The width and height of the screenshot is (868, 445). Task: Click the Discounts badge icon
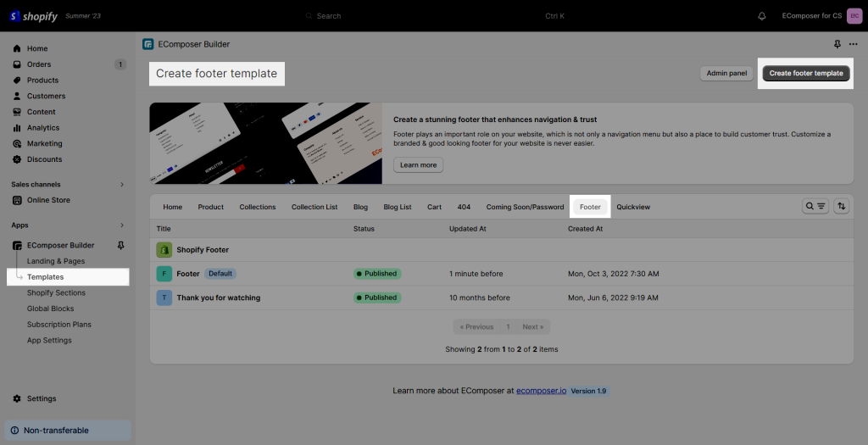click(x=17, y=159)
